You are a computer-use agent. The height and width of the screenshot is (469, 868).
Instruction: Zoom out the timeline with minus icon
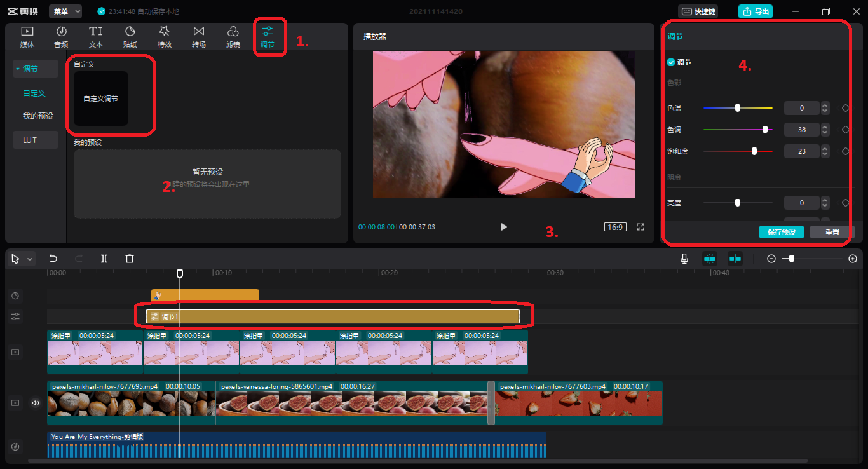click(x=771, y=259)
